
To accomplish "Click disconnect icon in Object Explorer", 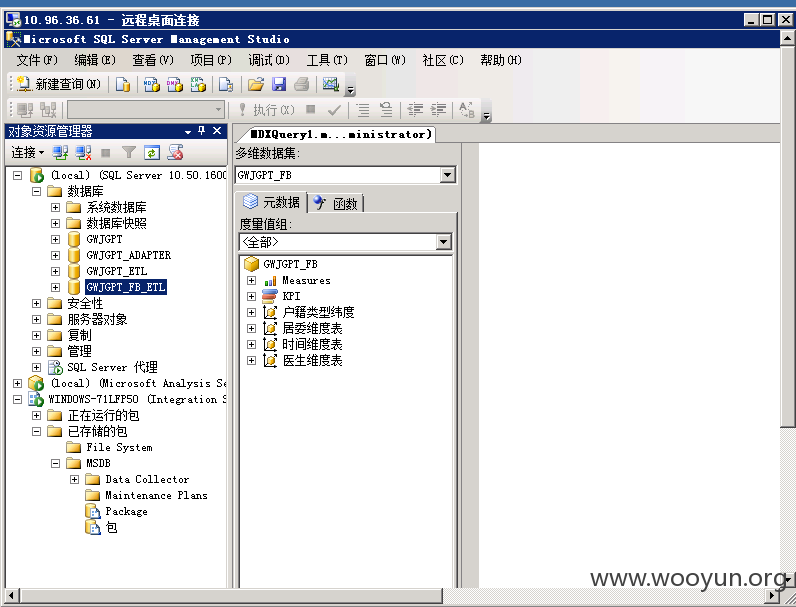I will (83, 152).
